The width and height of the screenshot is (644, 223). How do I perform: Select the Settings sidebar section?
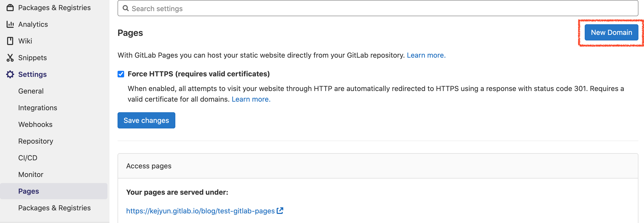[x=32, y=74]
